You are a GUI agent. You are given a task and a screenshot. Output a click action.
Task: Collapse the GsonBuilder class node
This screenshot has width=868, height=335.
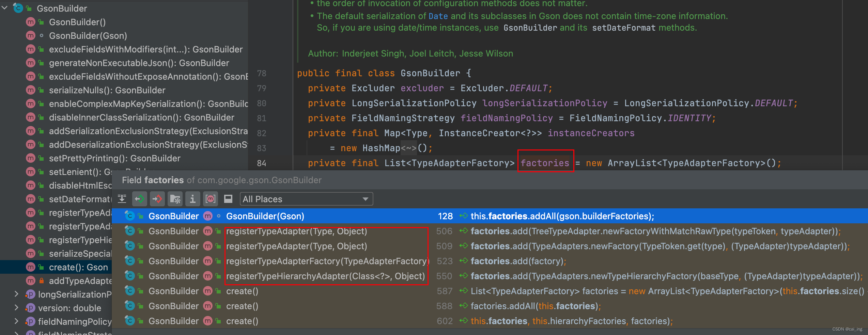pyautogui.click(x=5, y=8)
